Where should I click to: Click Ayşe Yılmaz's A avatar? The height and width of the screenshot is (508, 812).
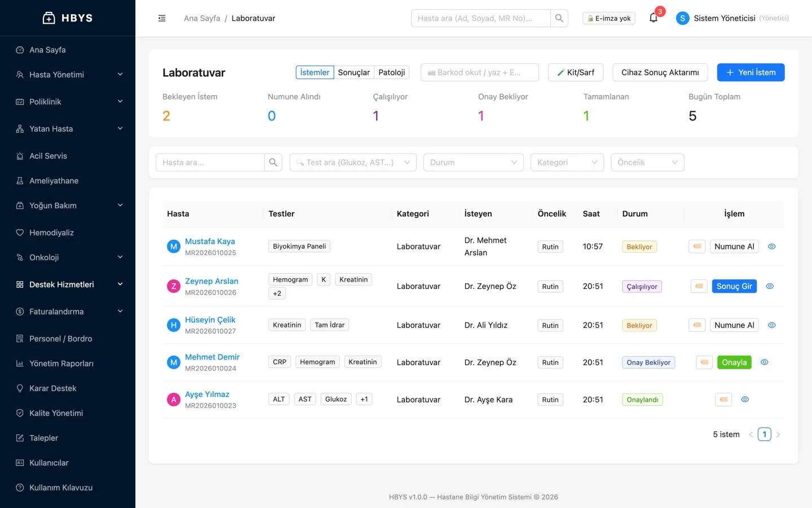tap(174, 400)
